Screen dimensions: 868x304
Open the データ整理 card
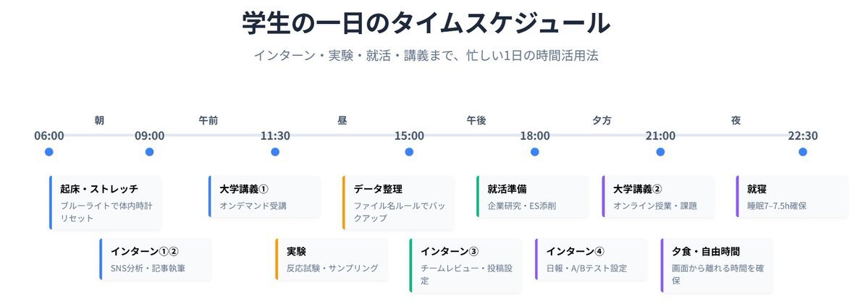point(399,203)
